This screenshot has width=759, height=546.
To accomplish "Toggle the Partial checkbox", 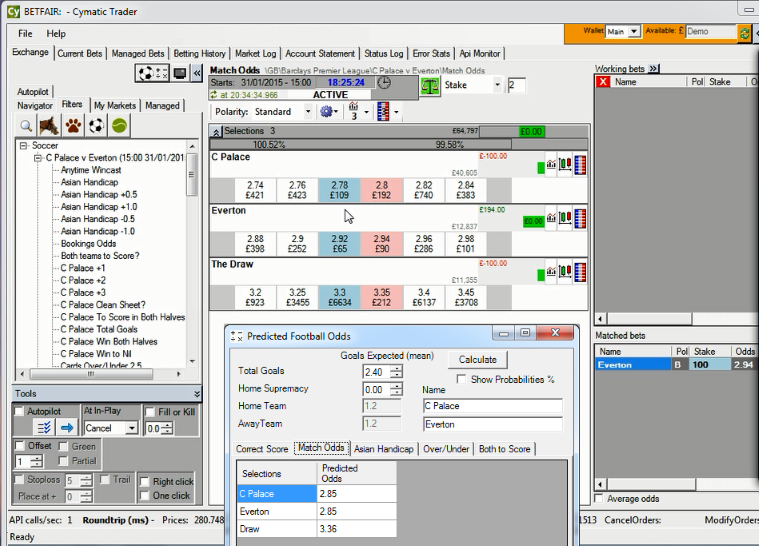I will tap(63, 461).
